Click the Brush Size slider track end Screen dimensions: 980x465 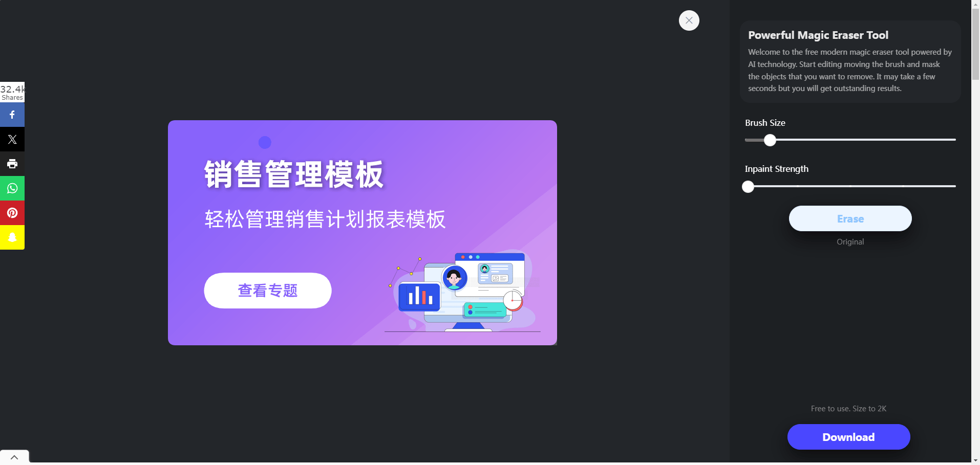pyautogui.click(x=953, y=140)
